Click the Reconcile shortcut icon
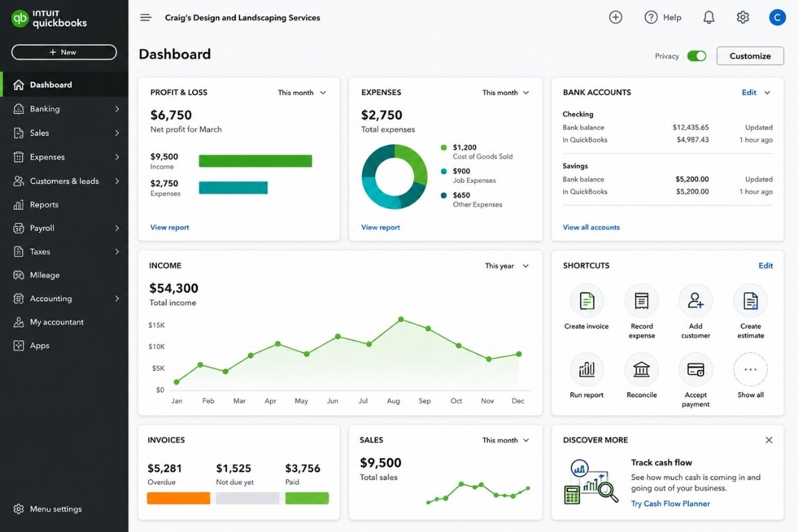 pyautogui.click(x=642, y=370)
